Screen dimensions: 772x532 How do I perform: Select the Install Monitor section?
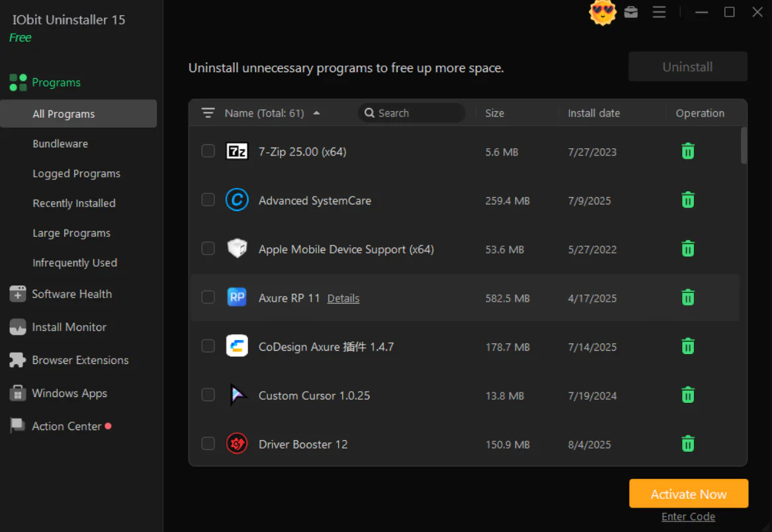(68, 327)
